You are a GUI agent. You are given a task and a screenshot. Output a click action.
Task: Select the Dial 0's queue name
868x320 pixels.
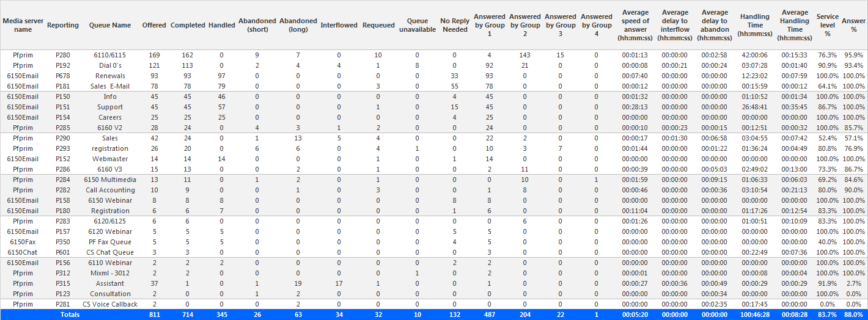click(x=110, y=65)
